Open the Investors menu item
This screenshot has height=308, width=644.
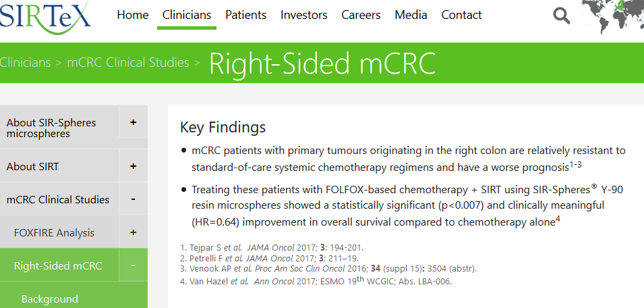click(x=304, y=16)
